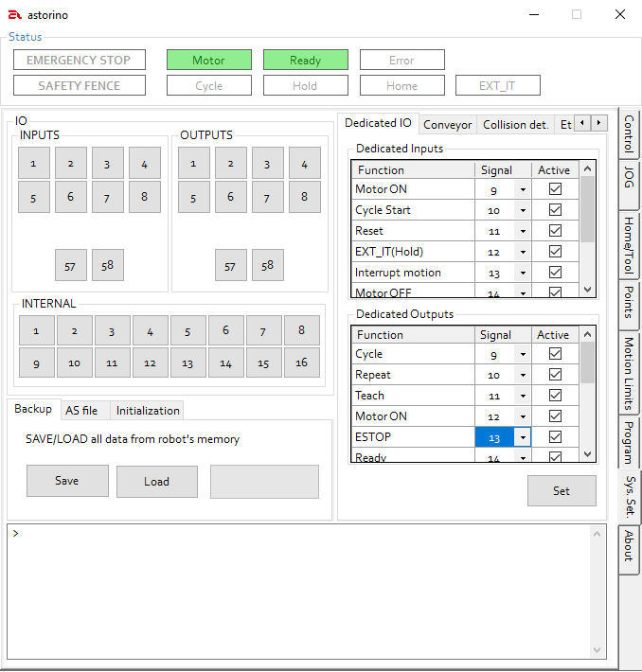Screen dimensions: 642x672
Task: Open signal dropdown for Motor ON output
Action: click(523, 416)
